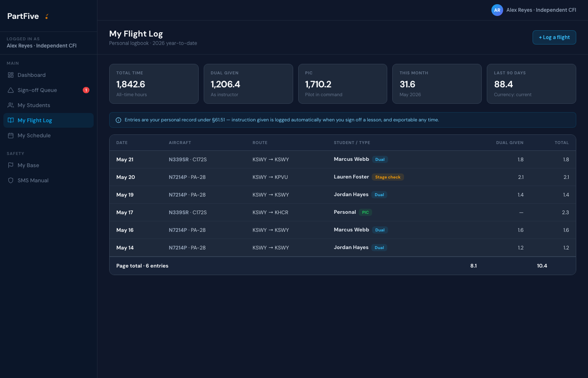The height and width of the screenshot is (378, 588).
Task: Click the PartFive logo
Action: [x=28, y=16]
